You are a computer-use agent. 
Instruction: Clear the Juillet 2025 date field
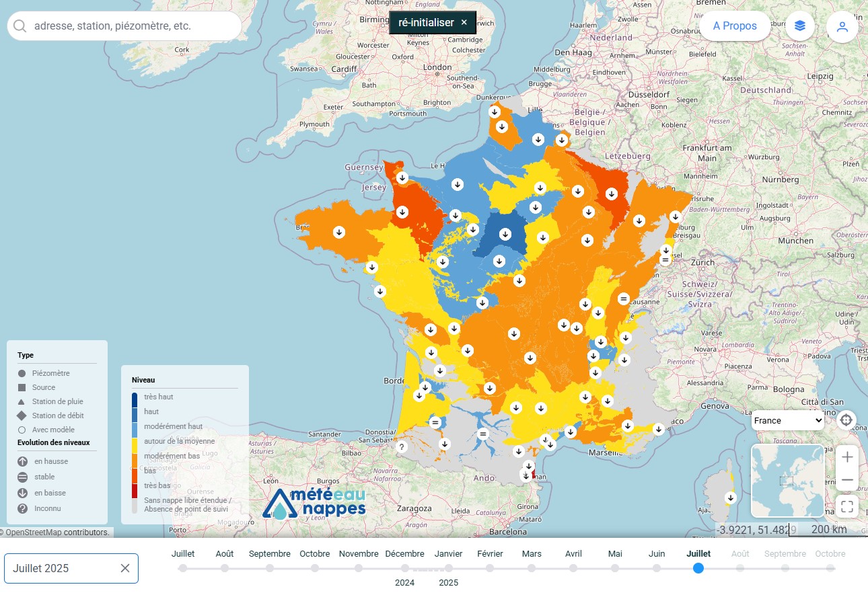point(125,568)
